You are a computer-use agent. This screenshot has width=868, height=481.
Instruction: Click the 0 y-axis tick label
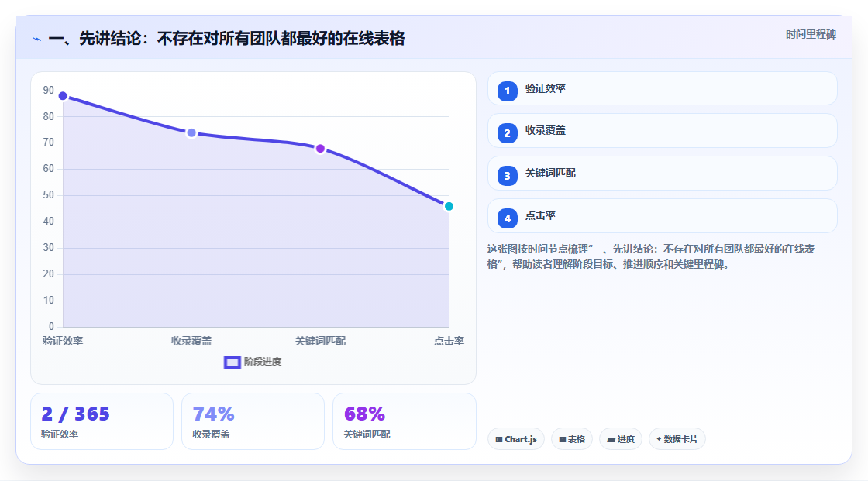51,327
